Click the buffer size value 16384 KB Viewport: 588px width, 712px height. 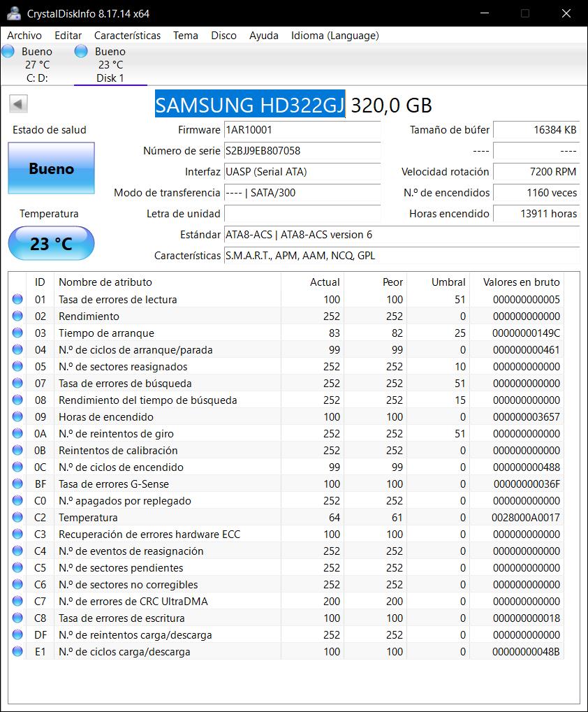tap(537, 130)
